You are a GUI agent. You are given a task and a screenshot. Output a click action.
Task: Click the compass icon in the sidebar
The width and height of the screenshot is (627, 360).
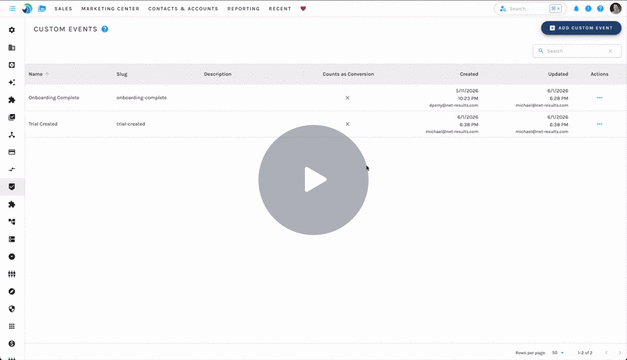pos(12,292)
